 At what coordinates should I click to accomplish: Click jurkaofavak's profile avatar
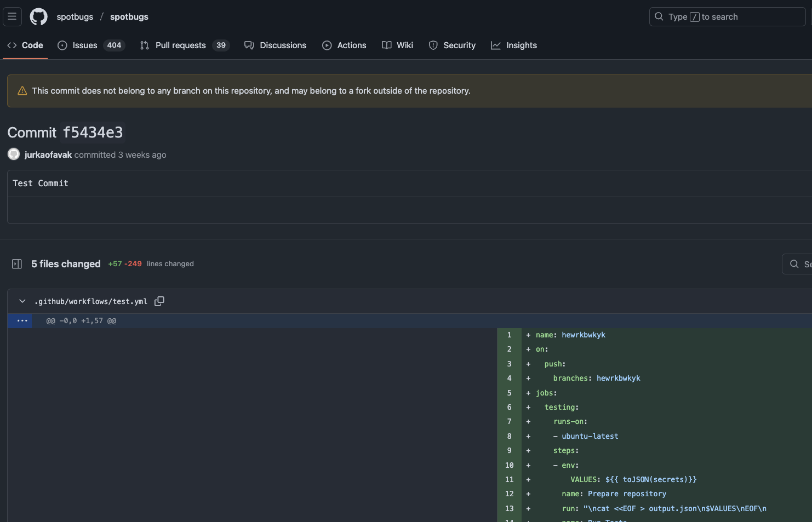[13, 154]
